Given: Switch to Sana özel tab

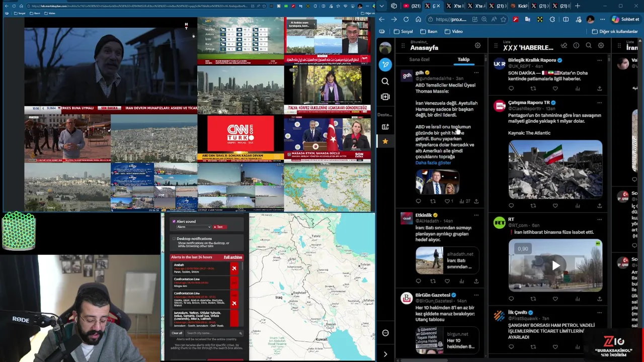Looking at the screenshot, I should click(x=419, y=59).
